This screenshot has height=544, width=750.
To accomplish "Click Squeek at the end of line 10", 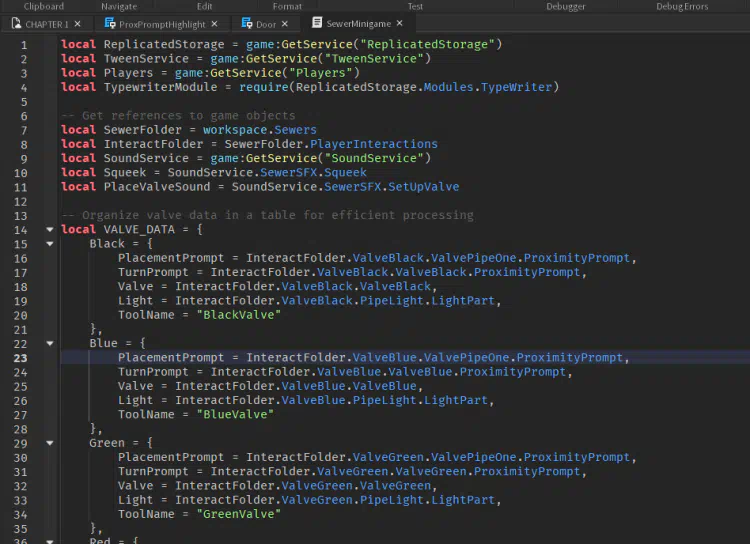I will click(x=345, y=172).
